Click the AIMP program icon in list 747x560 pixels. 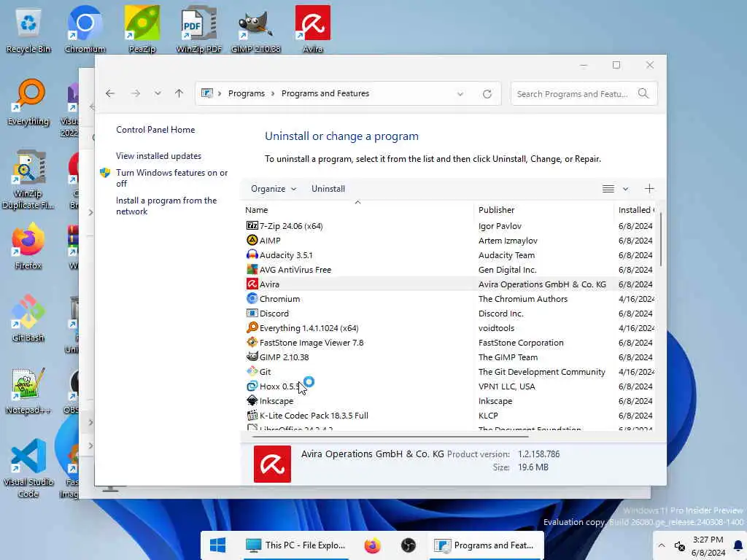pos(252,241)
